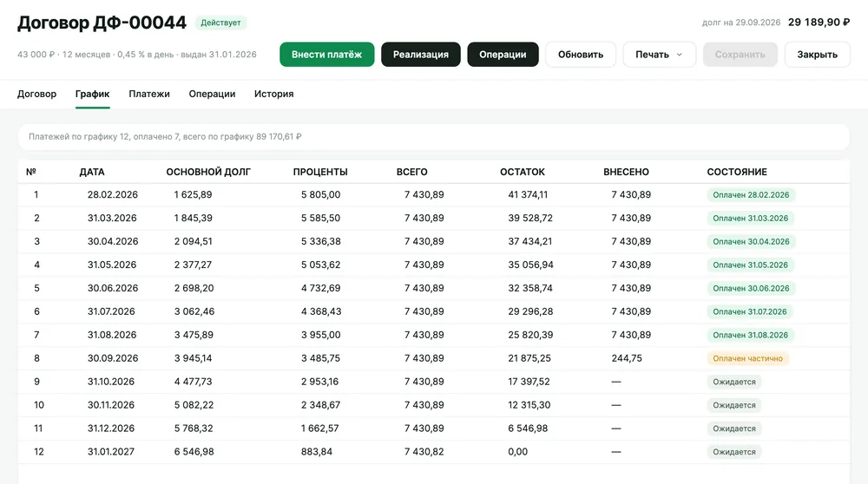Viewport: 868px width, 484px height.
Task: Click balance value 6 546,98 in row 11
Action: click(528, 428)
